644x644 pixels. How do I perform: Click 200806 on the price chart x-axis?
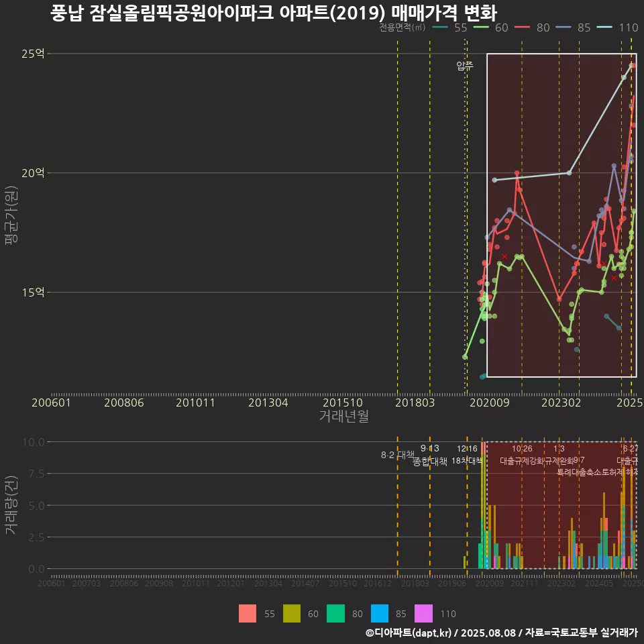(124, 402)
